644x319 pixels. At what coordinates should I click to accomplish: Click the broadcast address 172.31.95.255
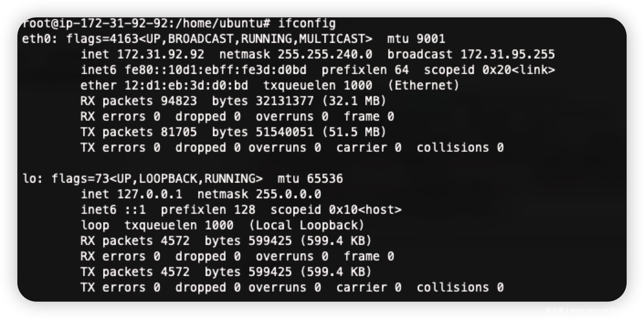(507, 55)
